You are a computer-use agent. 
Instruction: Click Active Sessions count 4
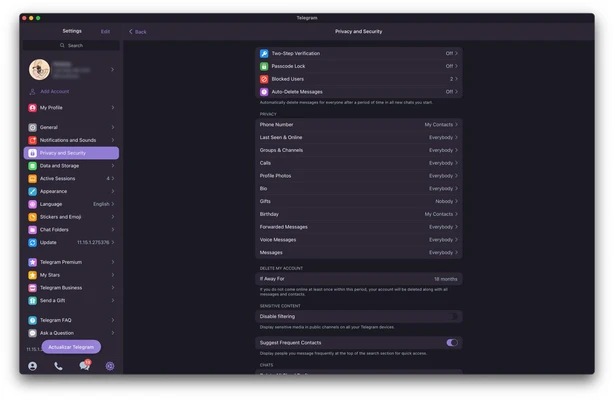108,179
